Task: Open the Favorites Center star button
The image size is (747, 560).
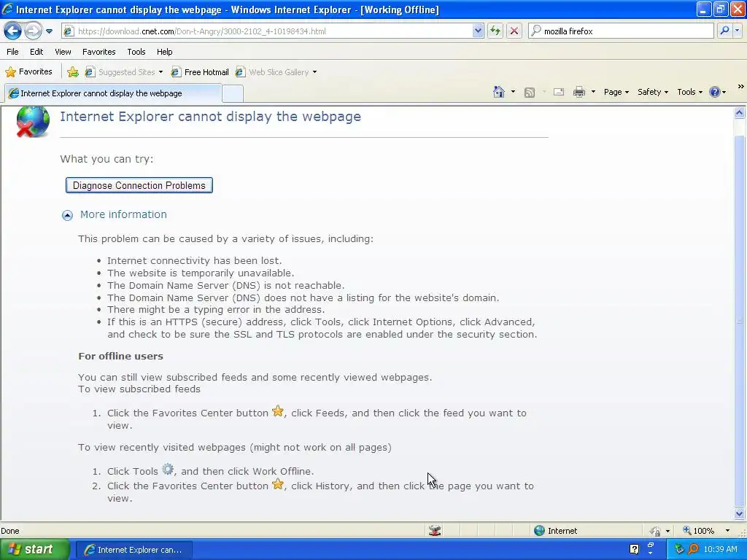Action: tap(28, 72)
